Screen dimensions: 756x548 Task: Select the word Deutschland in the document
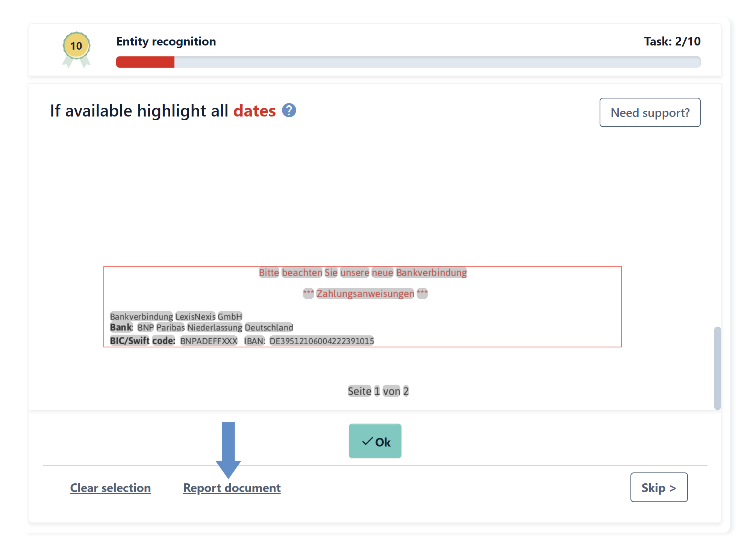coord(268,327)
